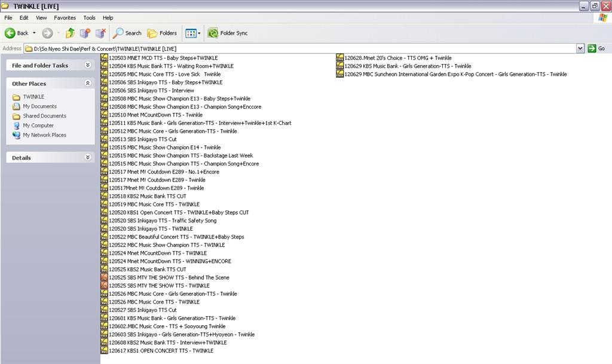Go up one folder level
The width and height of the screenshot is (612, 364).
coord(70,33)
